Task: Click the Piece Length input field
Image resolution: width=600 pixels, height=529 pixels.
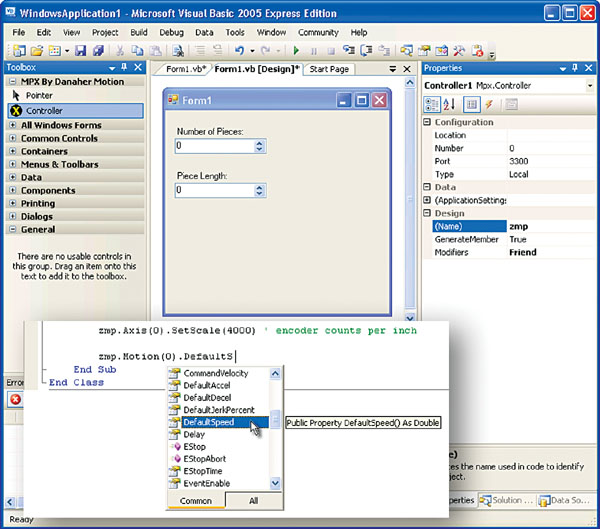Action: coord(213,189)
